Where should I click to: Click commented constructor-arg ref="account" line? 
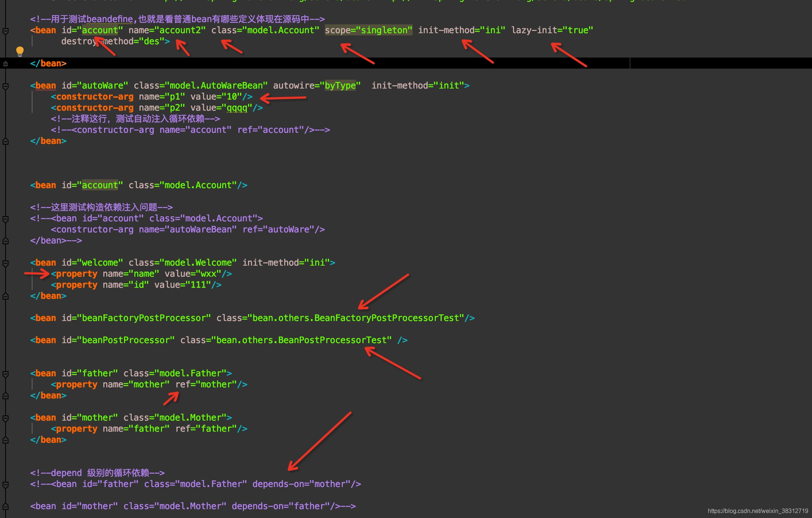tap(190, 130)
